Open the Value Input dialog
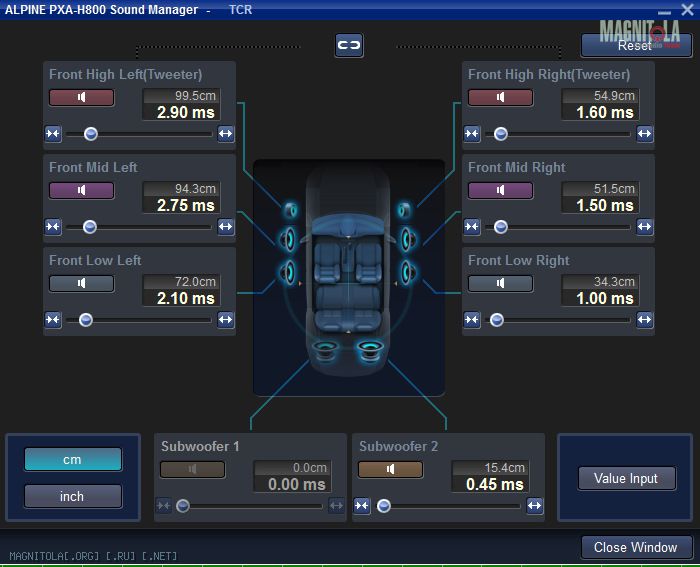700x567 pixels. click(626, 478)
